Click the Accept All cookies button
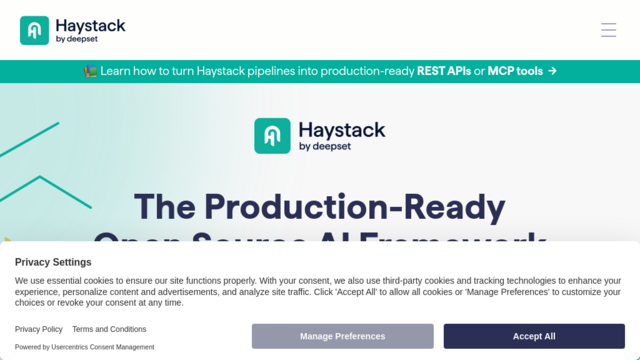 (534, 336)
